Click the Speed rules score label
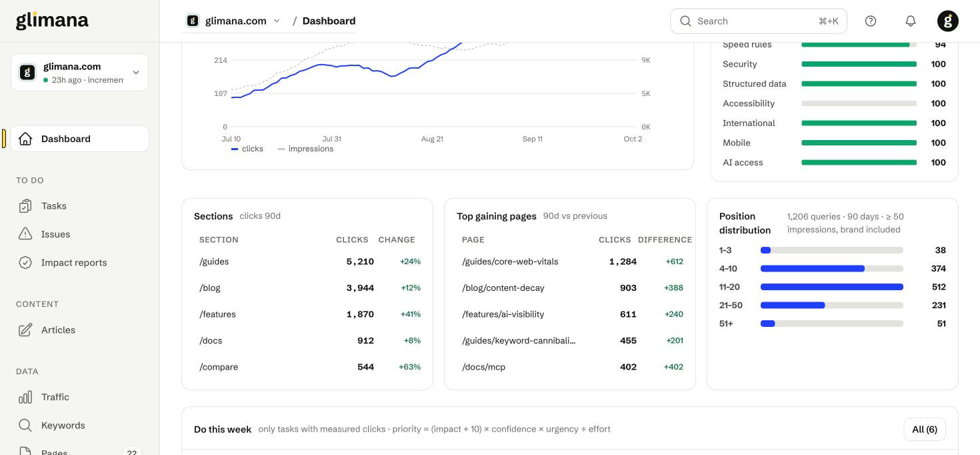This screenshot has width=980, height=455. [x=747, y=45]
